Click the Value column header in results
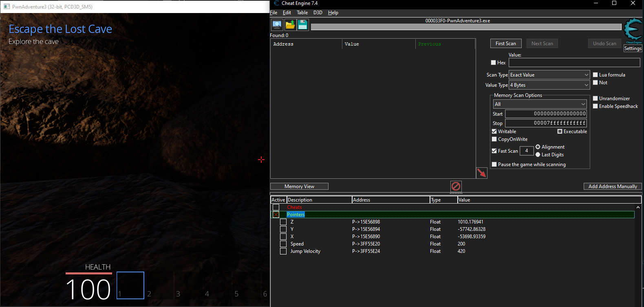Image resolution: width=644 pixels, height=307 pixels. point(379,44)
